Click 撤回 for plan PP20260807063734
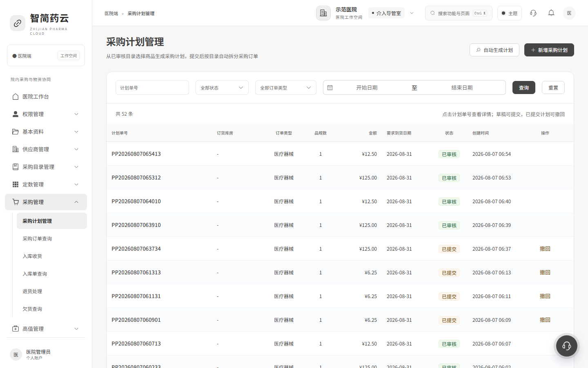 tap(545, 249)
